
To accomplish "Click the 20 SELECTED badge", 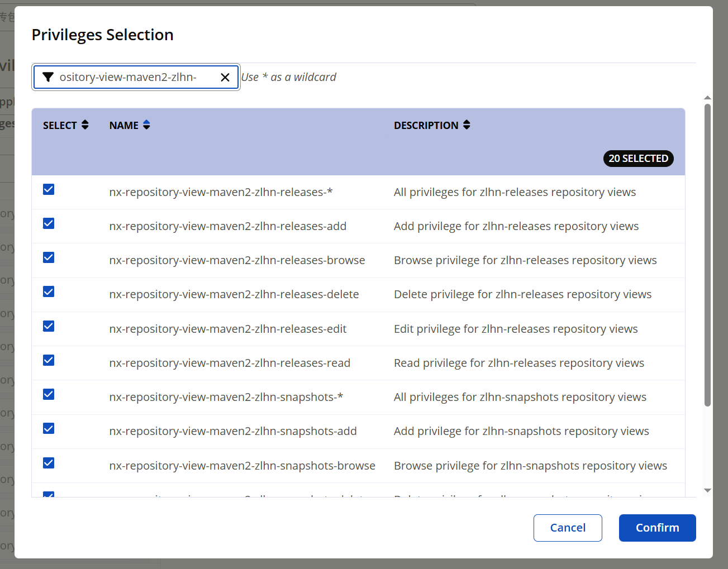I will click(x=638, y=159).
